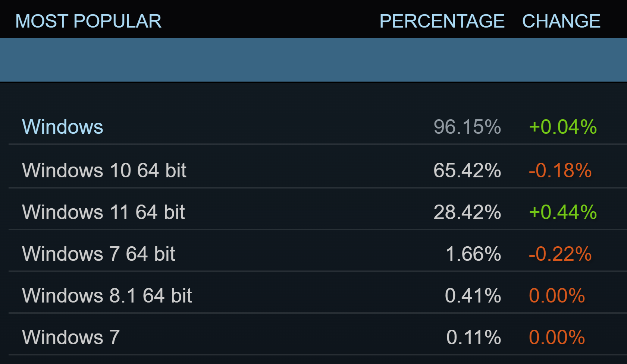This screenshot has width=627, height=364.
Task: Click the -0.22% change value
Action: tap(560, 254)
